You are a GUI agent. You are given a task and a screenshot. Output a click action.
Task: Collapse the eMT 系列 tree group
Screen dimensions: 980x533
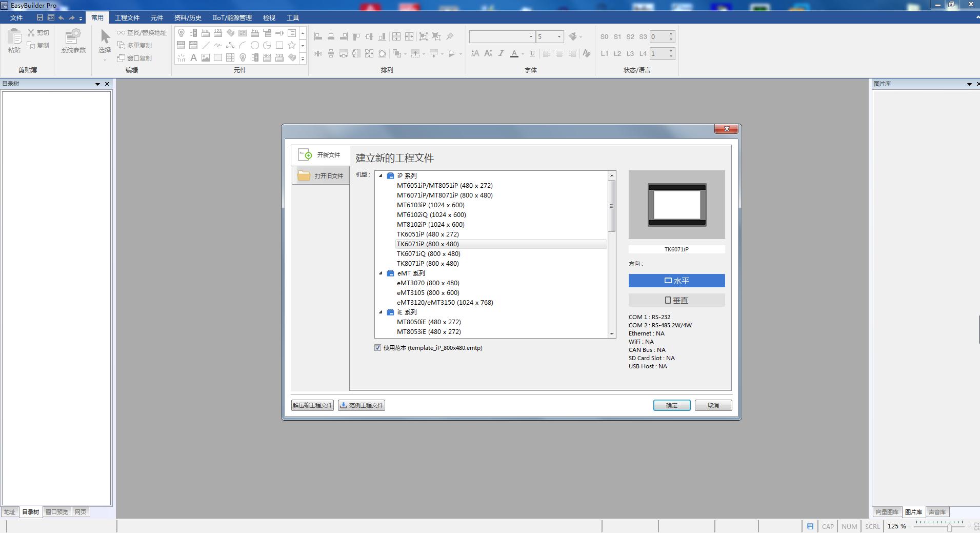tap(381, 273)
